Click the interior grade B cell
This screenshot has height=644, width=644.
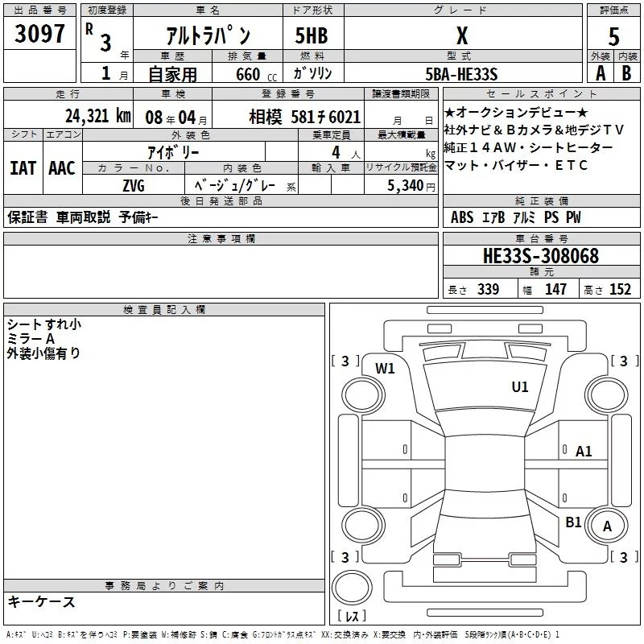[x=627, y=73]
